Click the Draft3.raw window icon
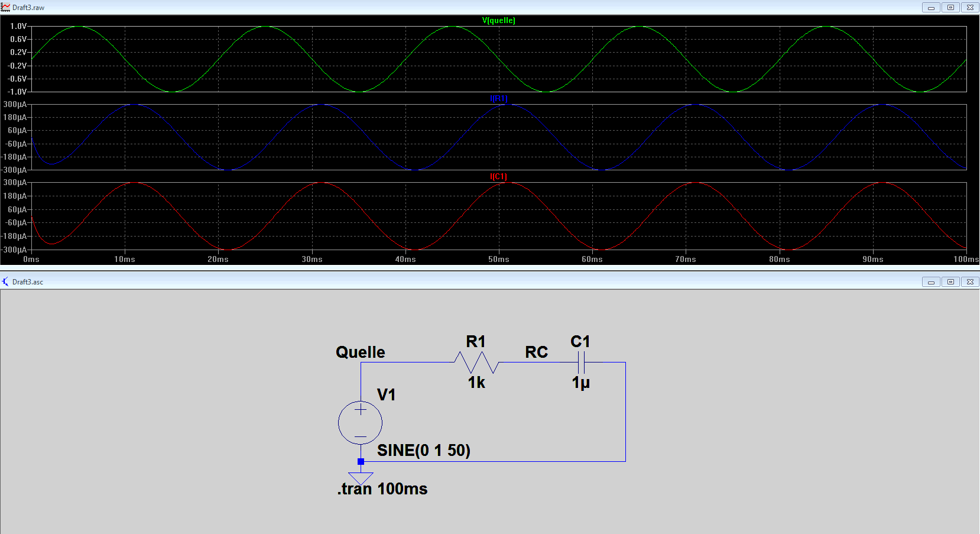 coord(5,7)
